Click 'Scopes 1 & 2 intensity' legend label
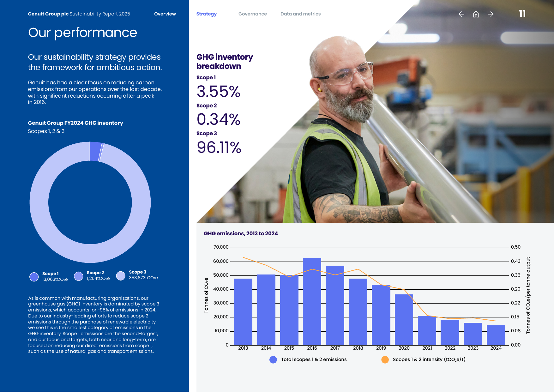The width and height of the screenshot is (554, 392). click(x=429, y=359)
